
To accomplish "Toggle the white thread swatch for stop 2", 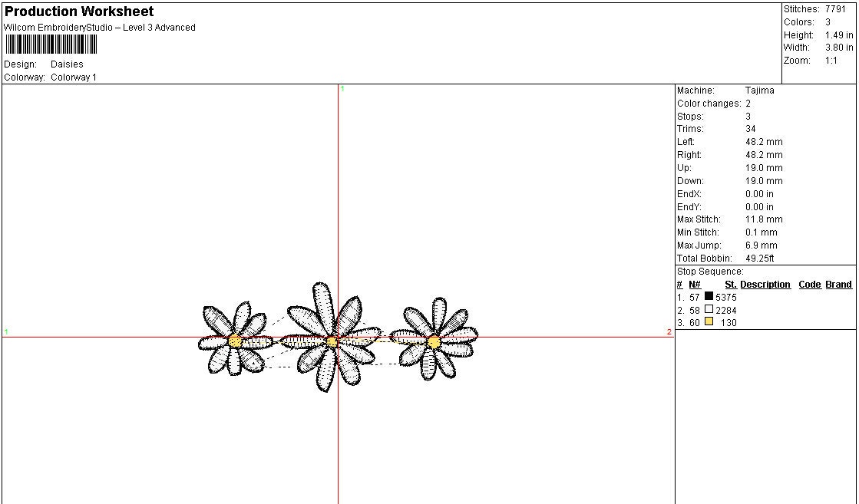I will (709, 310).
